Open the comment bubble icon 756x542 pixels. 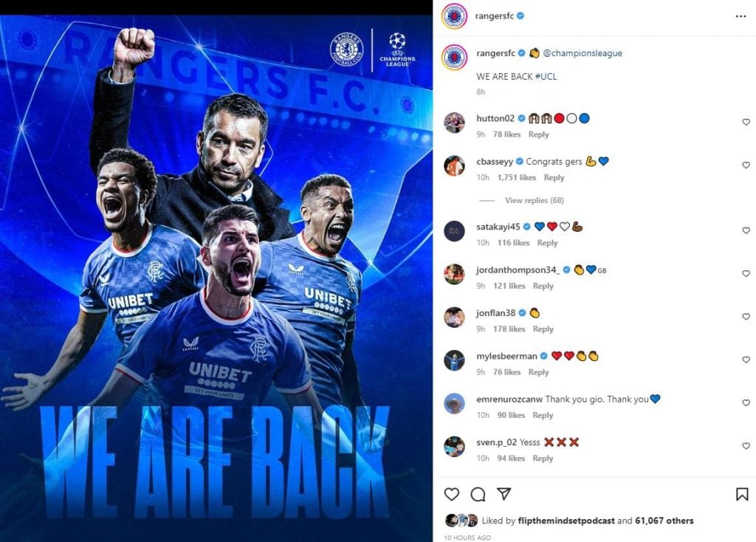[x=478, y=494]
